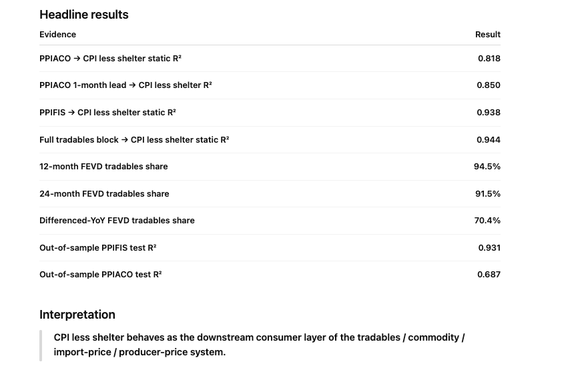Select the PPIACO 1-month lead row label

(125, 85)
